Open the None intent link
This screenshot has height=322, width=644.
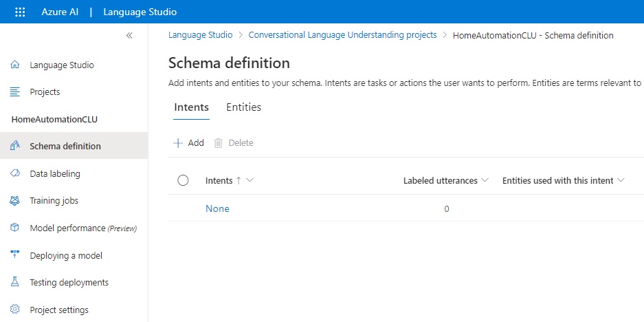pyautogui.click(x=217, y=208)
